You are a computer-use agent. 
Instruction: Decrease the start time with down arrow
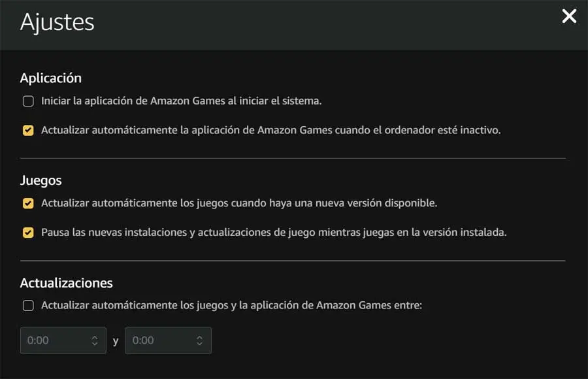click(x=95, y=344)
